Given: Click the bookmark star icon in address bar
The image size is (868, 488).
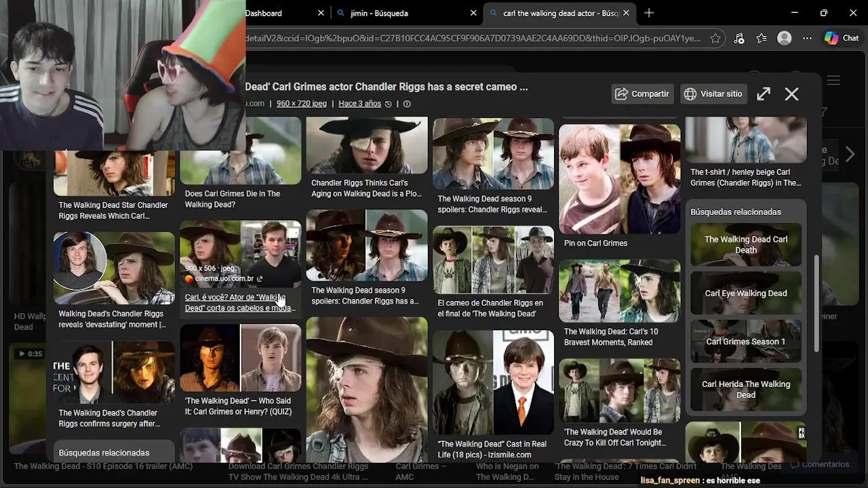Looking at the screenshot, I should point(715,39).
